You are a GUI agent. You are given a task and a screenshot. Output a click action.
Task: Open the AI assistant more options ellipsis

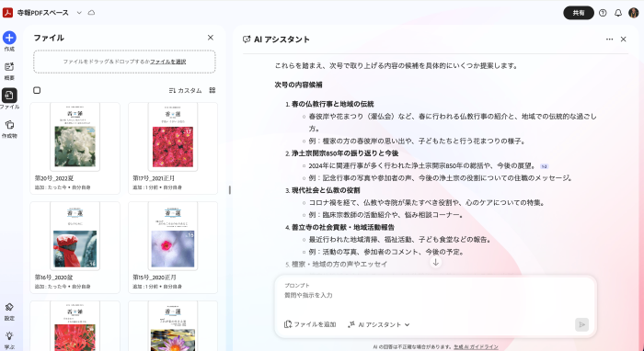pos(609,40)
